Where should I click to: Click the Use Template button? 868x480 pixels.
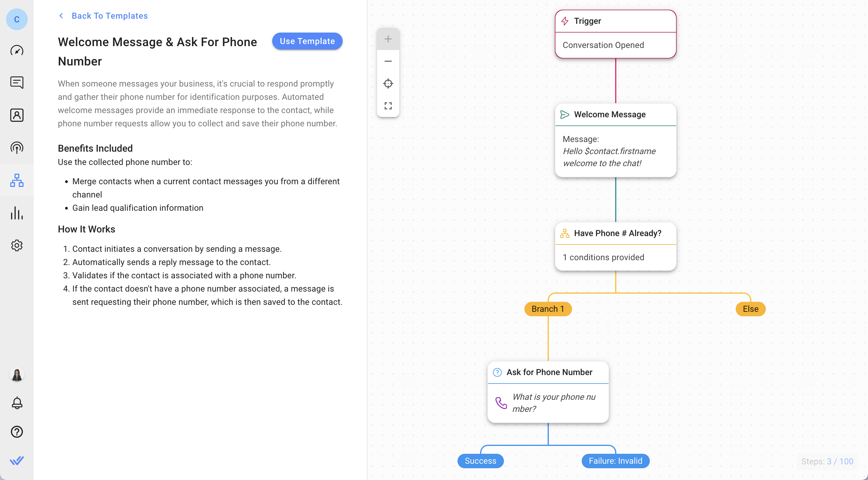coord(307,41)
